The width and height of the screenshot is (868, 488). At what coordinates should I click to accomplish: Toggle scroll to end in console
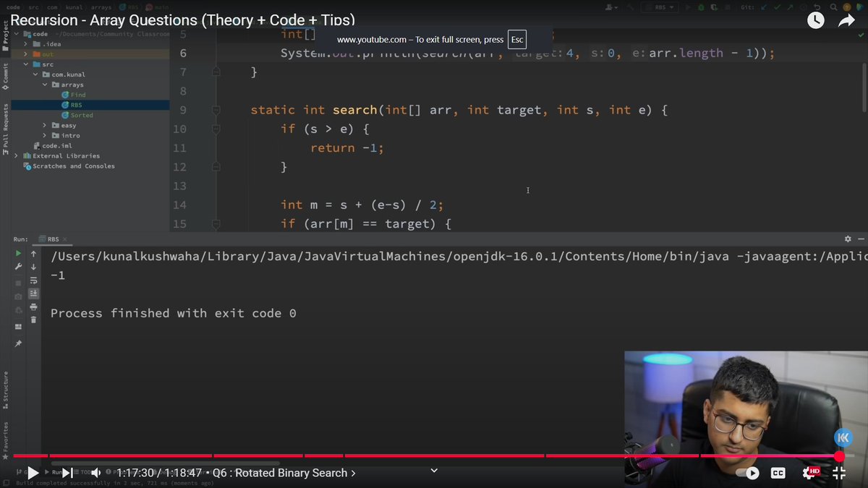33,294
